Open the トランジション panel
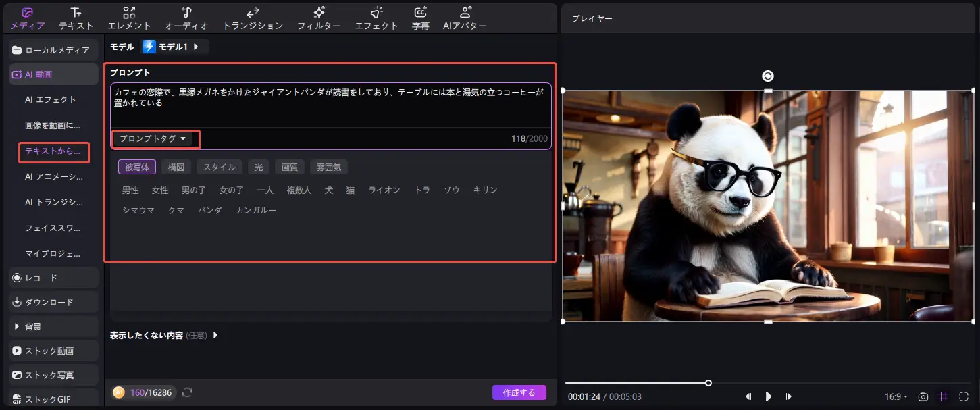Viewport: 980px width, 410px height. click(x=253, y=18)
